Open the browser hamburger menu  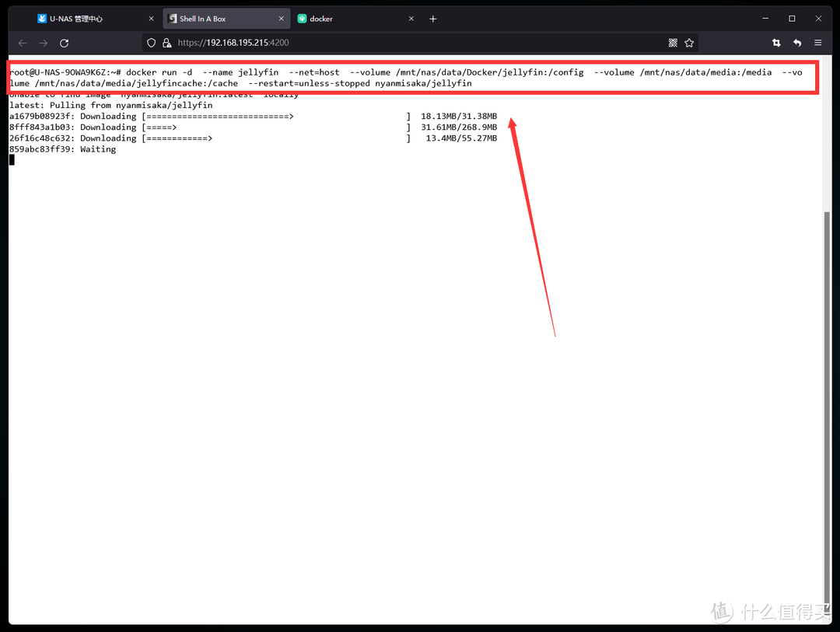pos(818,43)
